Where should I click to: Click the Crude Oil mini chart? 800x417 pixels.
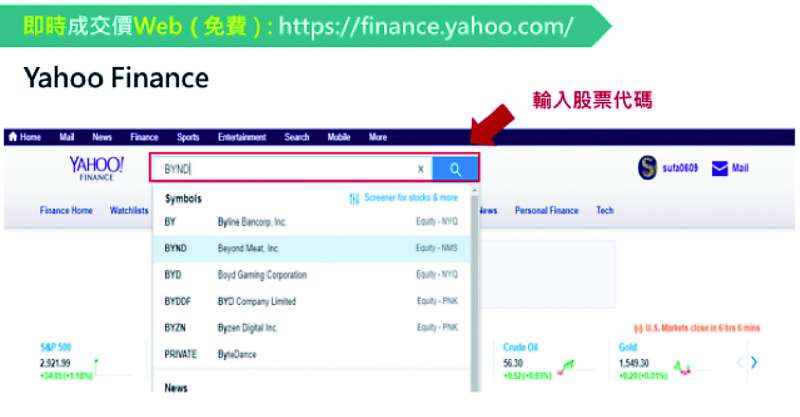[x=566, y=366]
